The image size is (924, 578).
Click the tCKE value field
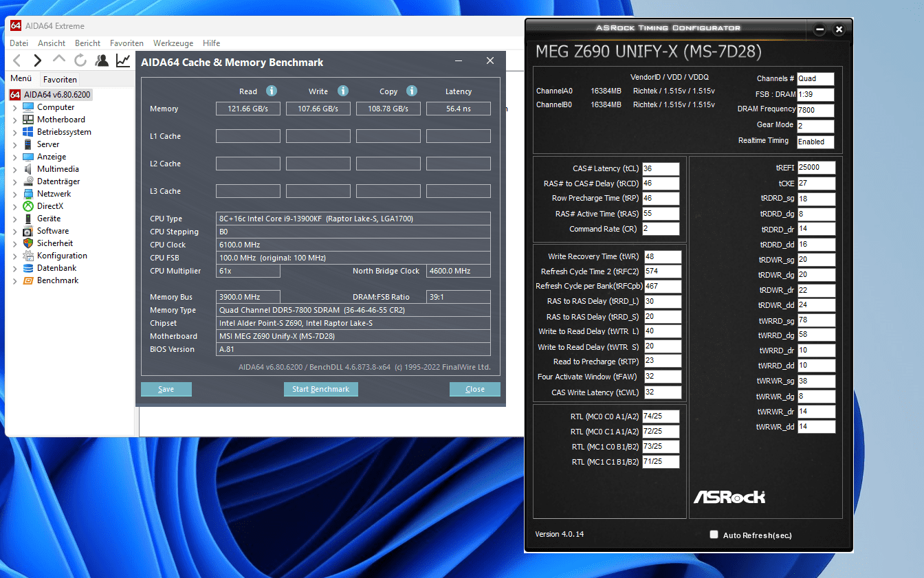pyautogui.click(x=817, y=184)
